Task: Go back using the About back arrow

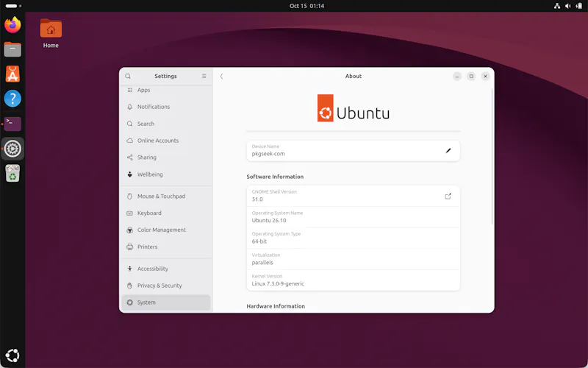Action: pyautogui.click(x=222, y=77)
